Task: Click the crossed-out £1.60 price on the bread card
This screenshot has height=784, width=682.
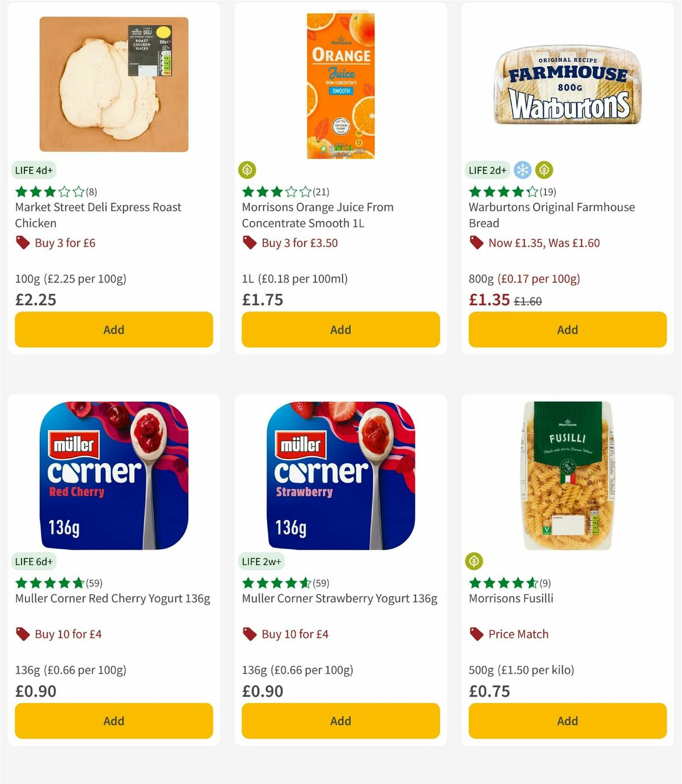Action: click(x=529, y=300)
